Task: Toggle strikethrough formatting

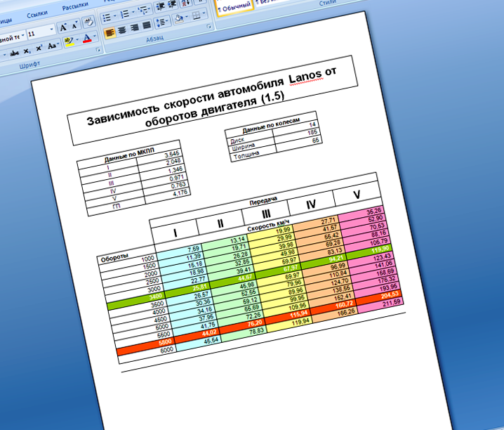Action: tap(14, 53)
